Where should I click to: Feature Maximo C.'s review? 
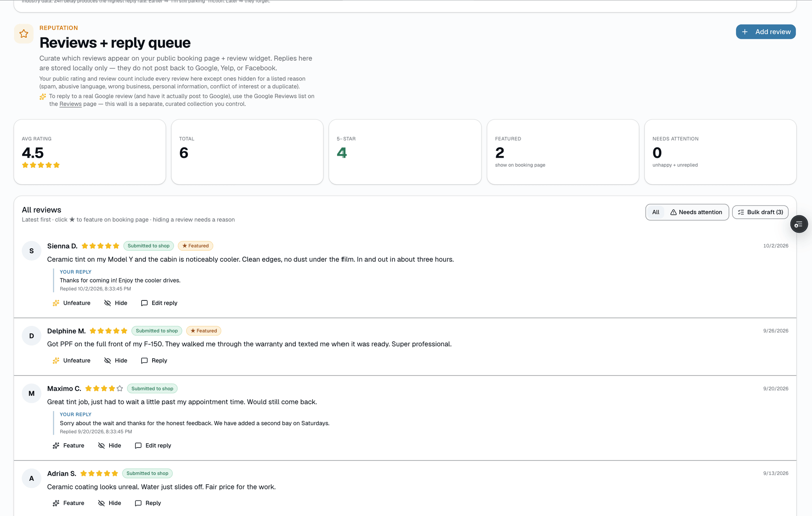[x=68, y=445]
